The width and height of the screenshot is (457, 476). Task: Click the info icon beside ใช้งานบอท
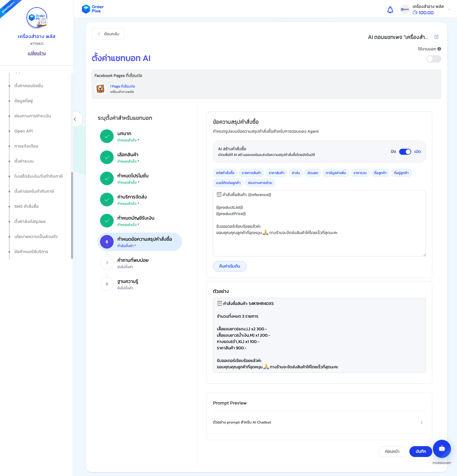click(x=439, y=49)
